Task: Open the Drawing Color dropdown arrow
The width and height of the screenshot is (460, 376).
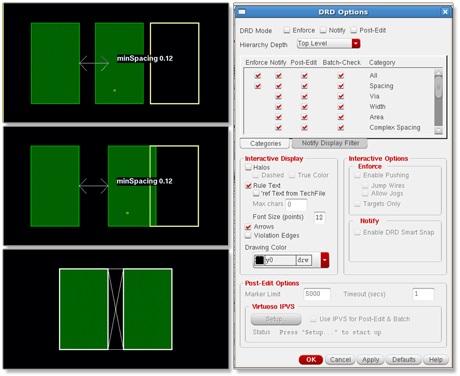Action: click(x=325, y=260)
